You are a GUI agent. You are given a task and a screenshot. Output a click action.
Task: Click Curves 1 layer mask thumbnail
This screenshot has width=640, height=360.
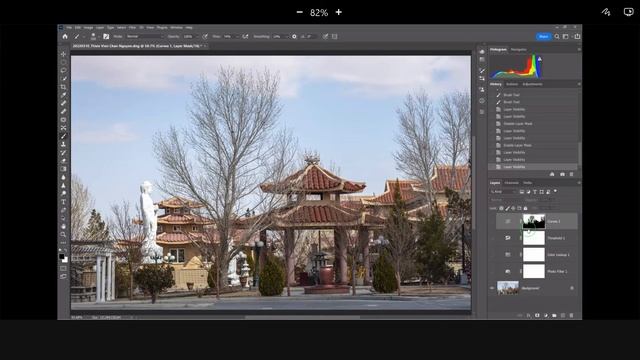point(534,221)
